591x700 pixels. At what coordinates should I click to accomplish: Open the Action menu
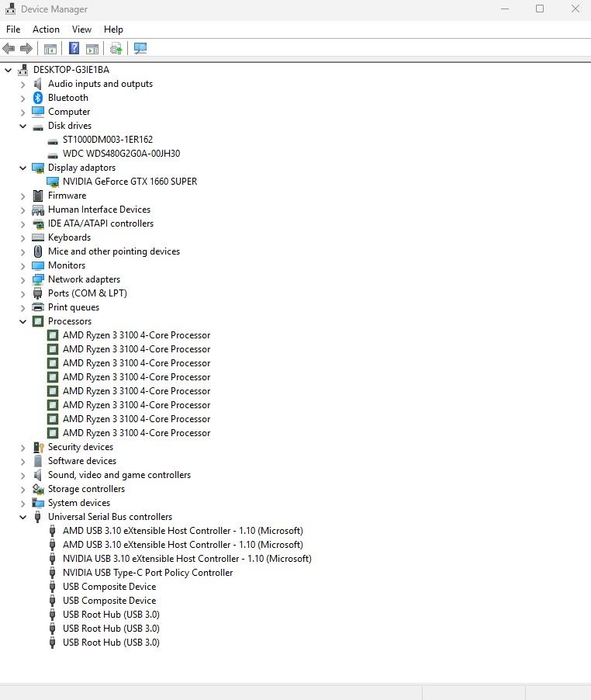(x=46, y=29)
